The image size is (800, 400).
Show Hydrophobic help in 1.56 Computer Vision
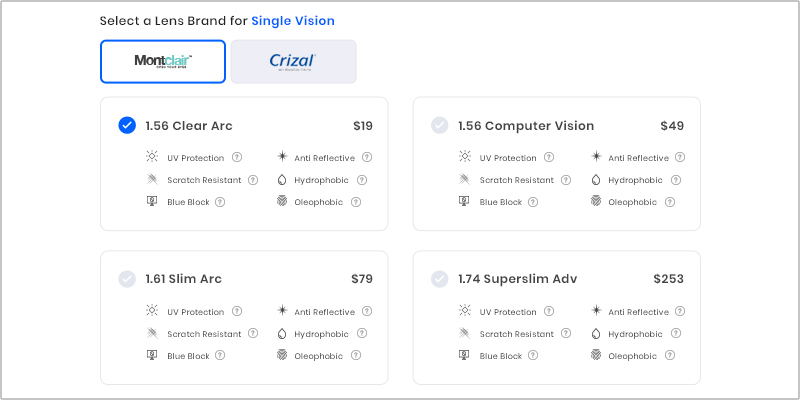676,180
